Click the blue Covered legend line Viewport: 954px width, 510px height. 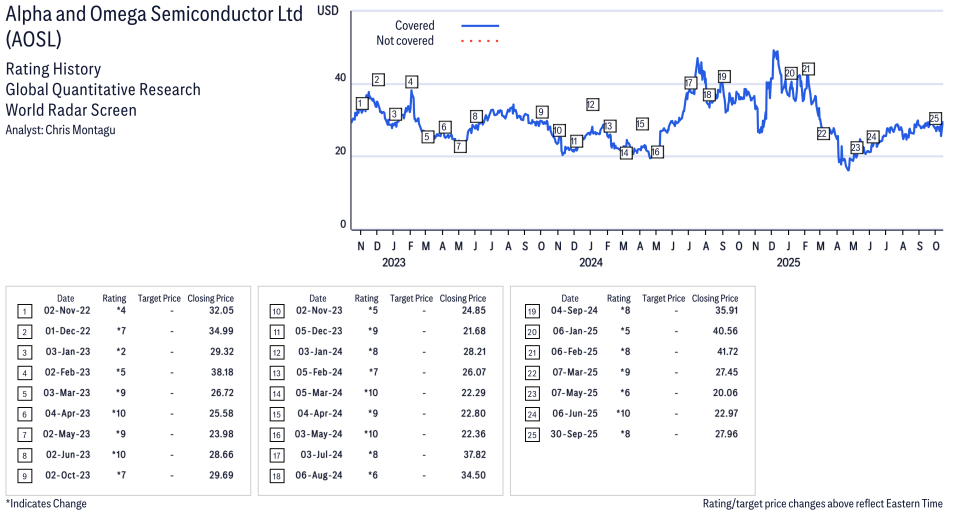pyautogui.click(x=480, y=26)
